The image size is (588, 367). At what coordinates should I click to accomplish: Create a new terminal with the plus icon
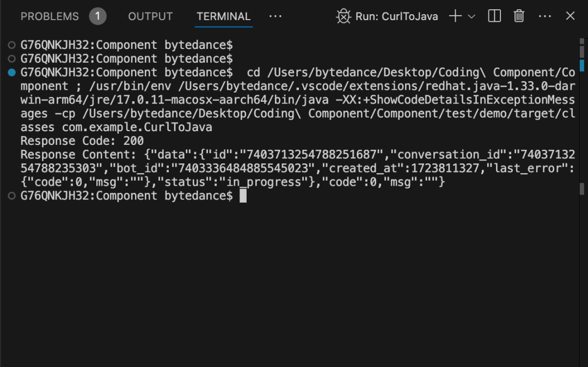tap(455, 16)
